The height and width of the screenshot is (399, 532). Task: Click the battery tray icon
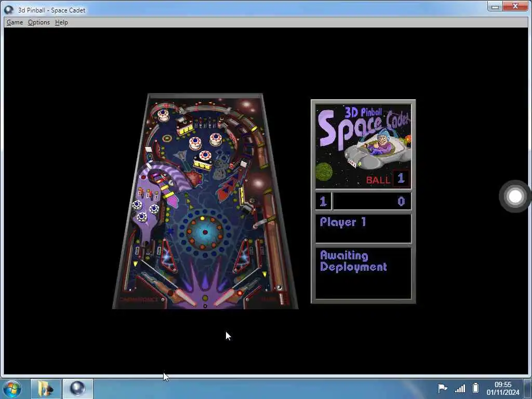coord(476,388)
